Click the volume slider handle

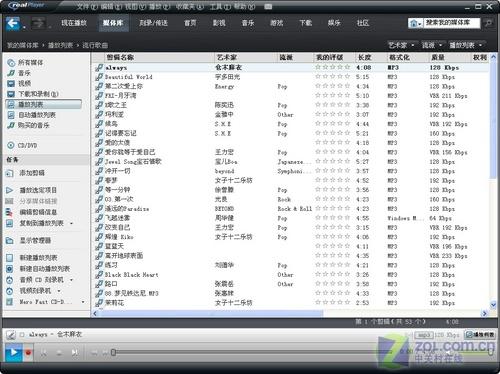(491, 352)
